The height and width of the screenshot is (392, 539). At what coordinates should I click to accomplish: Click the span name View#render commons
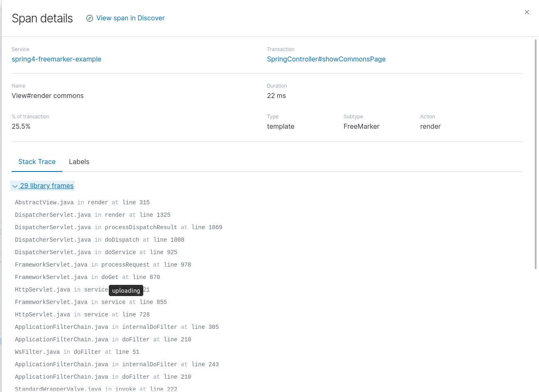click(48, 96)
